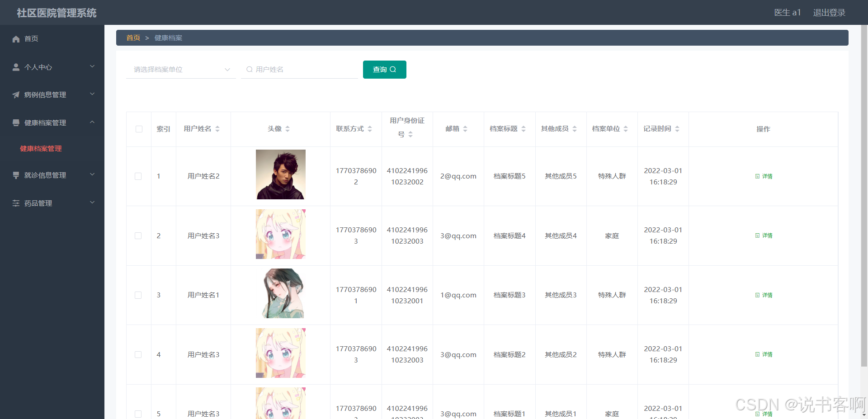Screen dimensions: 868x419
Task: Open 病例信息管理 sidebar menu
Action: click(x=52, y=95)
